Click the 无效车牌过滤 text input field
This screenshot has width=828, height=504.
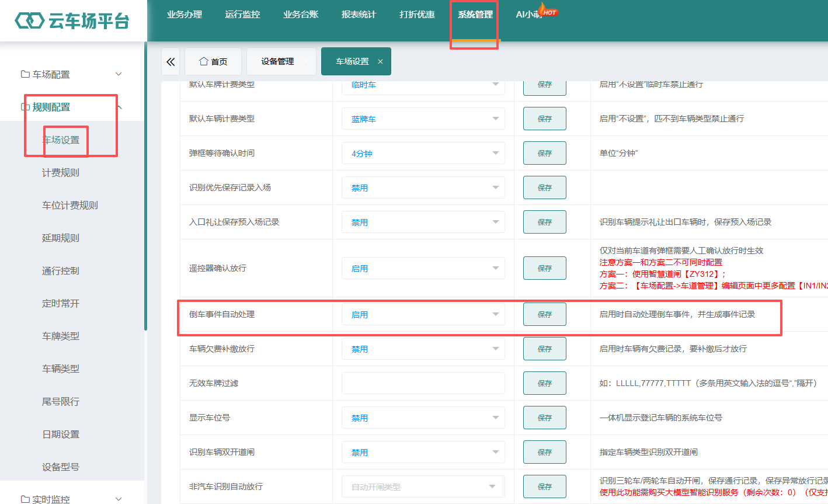click(423, 383)
